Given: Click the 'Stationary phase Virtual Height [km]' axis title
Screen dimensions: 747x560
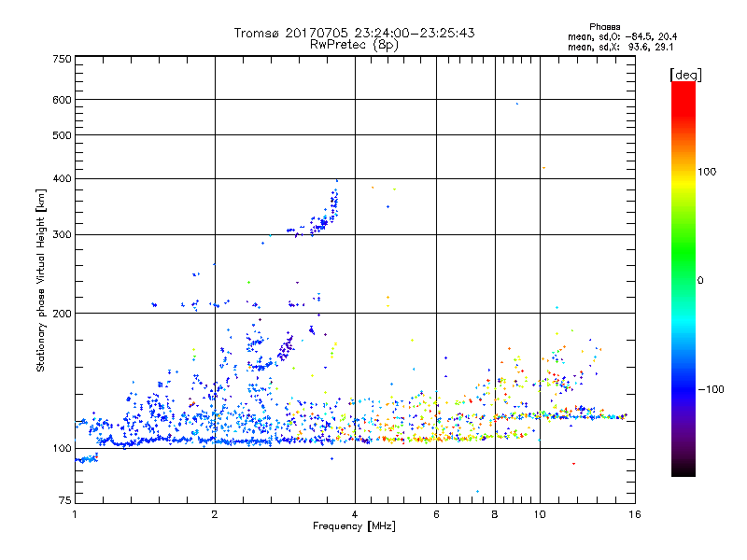Looking at the screenshot, I should (40, 280).
